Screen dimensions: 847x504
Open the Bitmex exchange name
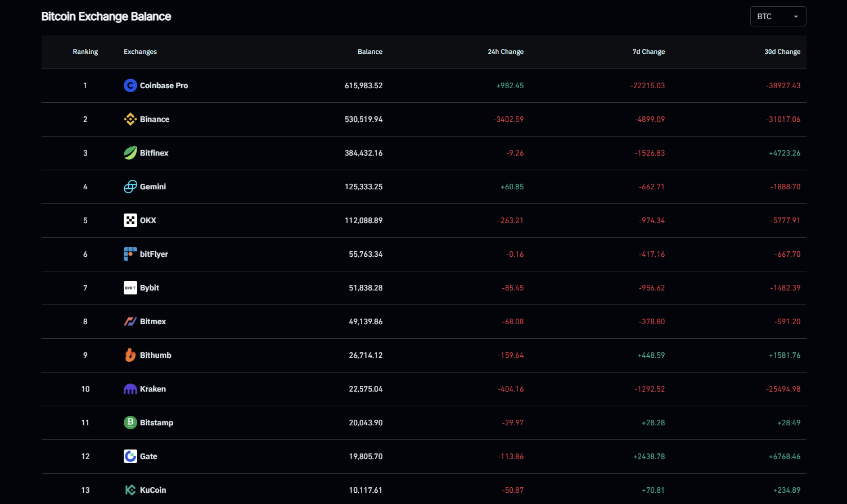point(153,321)
